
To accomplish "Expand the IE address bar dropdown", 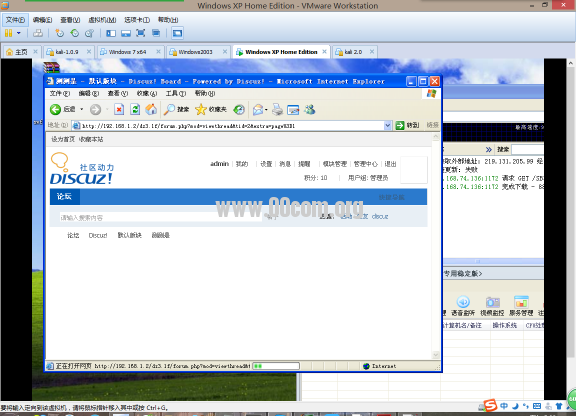I will [x=388, y=126].
